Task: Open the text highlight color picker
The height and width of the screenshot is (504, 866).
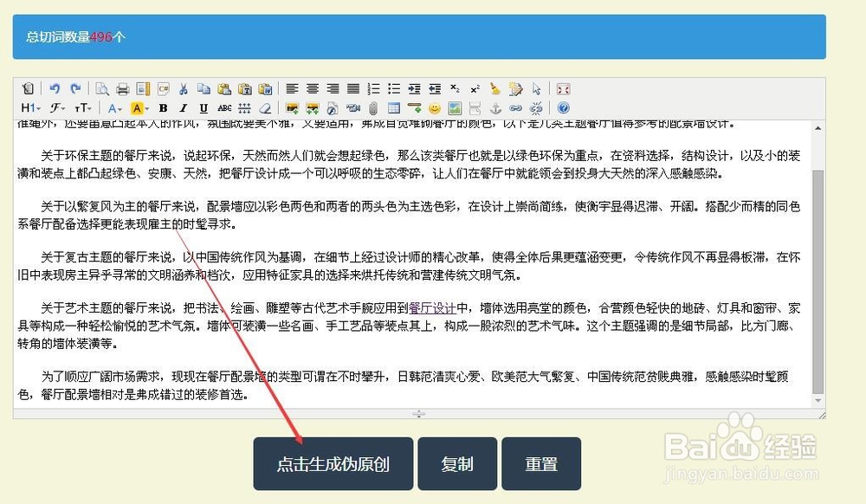Action: point(139,107)
